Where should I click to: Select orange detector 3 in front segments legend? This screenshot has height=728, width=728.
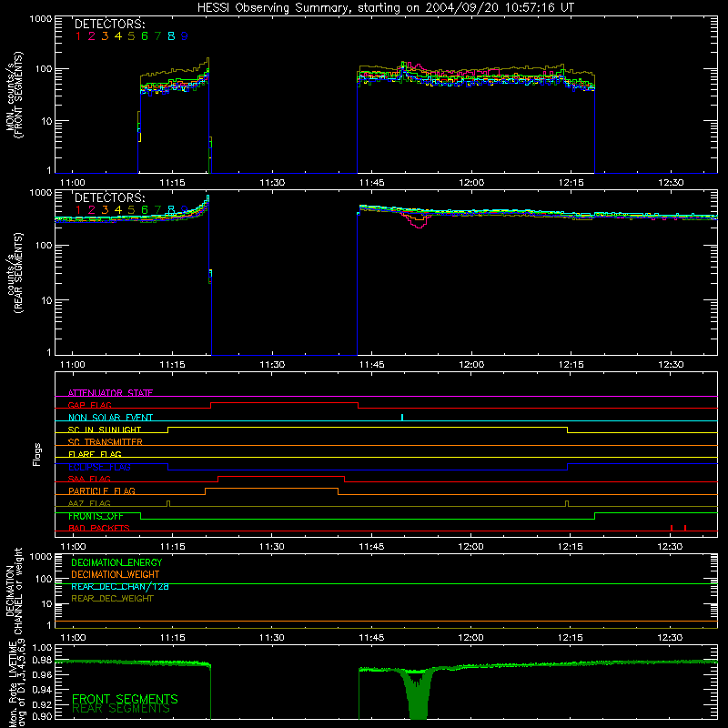click(x=105, y=36)
